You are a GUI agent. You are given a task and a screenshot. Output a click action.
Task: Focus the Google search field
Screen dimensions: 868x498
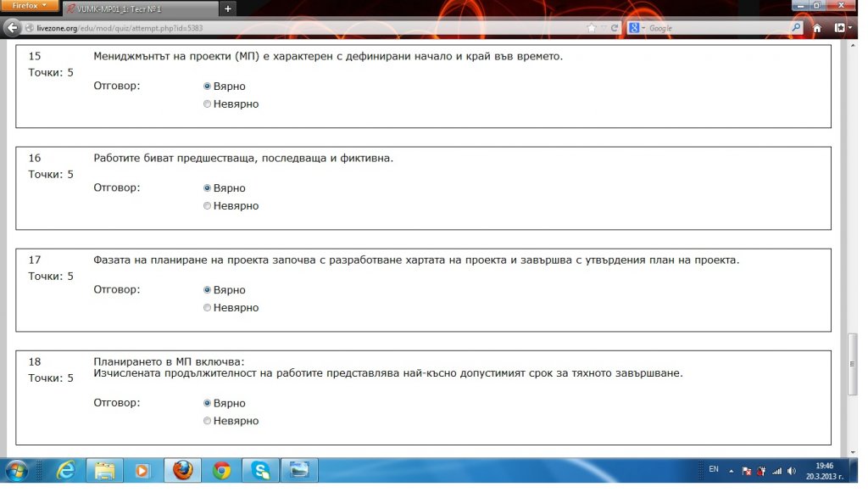(717, 28)
